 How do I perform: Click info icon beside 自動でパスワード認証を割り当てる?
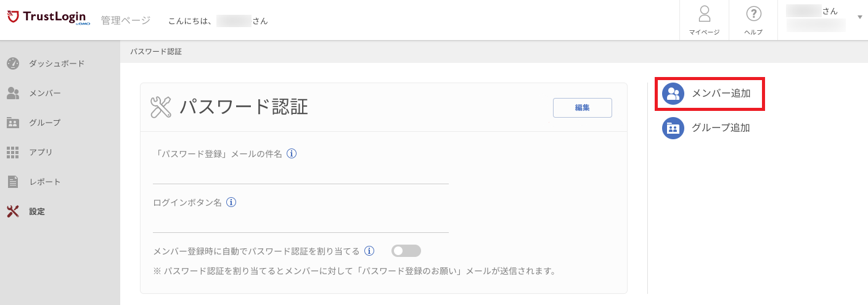(x=369, y=251)
